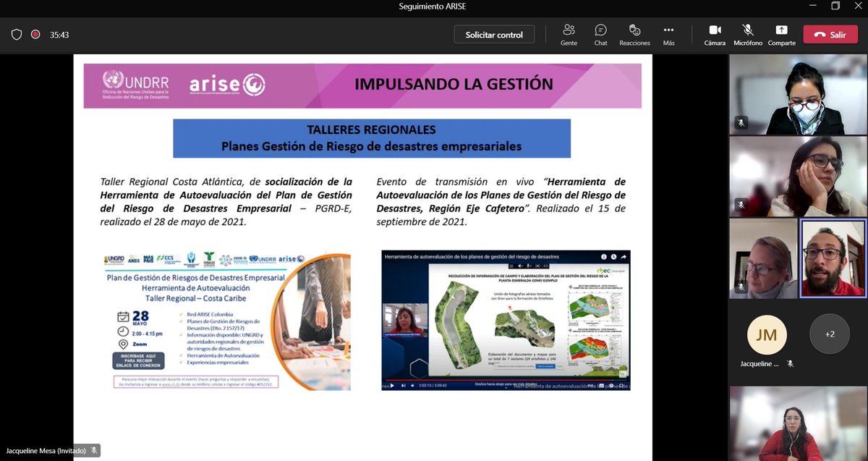Open the meeting Chat panel
868x461 pixels.
click(x=600, y=34)
